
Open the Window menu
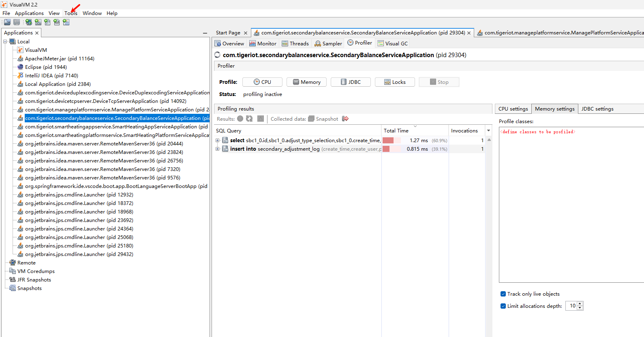click(92, 13)
